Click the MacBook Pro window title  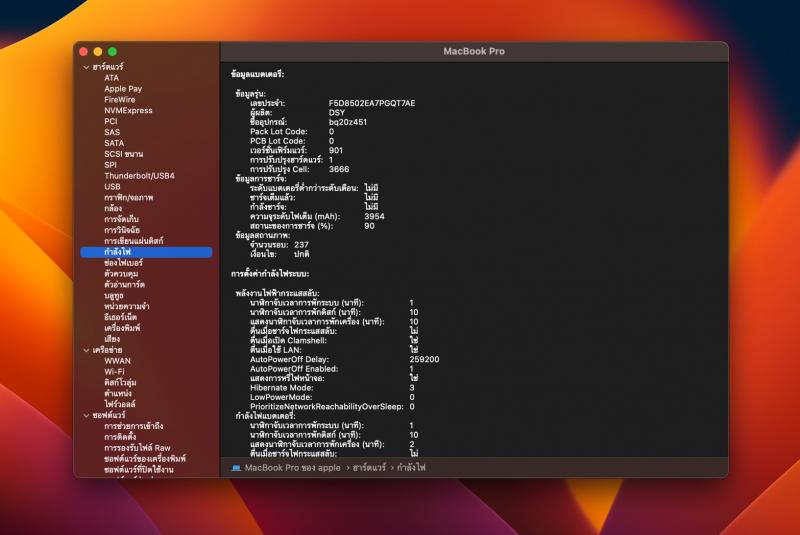pos(473,52)
